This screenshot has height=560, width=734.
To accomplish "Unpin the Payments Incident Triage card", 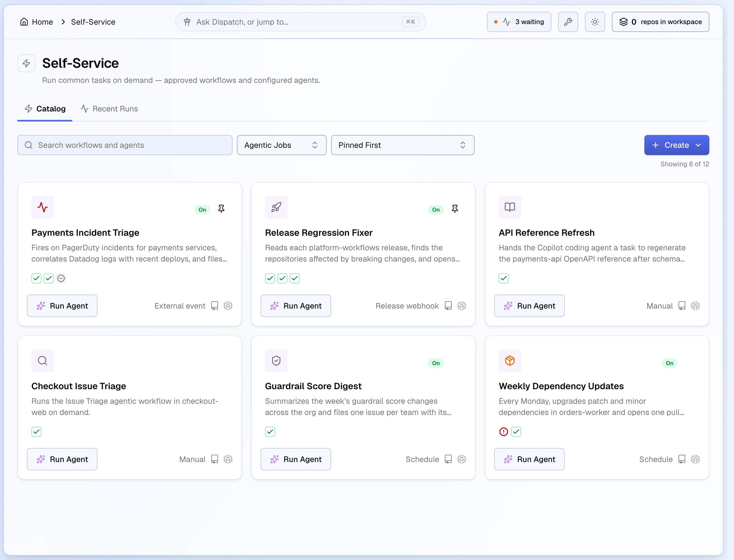I will pos(221,209).
